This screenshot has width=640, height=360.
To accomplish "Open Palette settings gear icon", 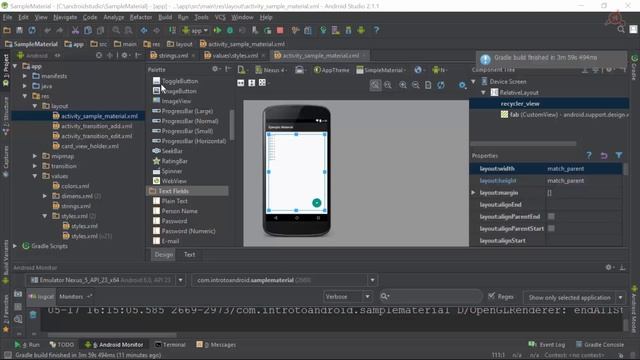I will pos(215,69).
